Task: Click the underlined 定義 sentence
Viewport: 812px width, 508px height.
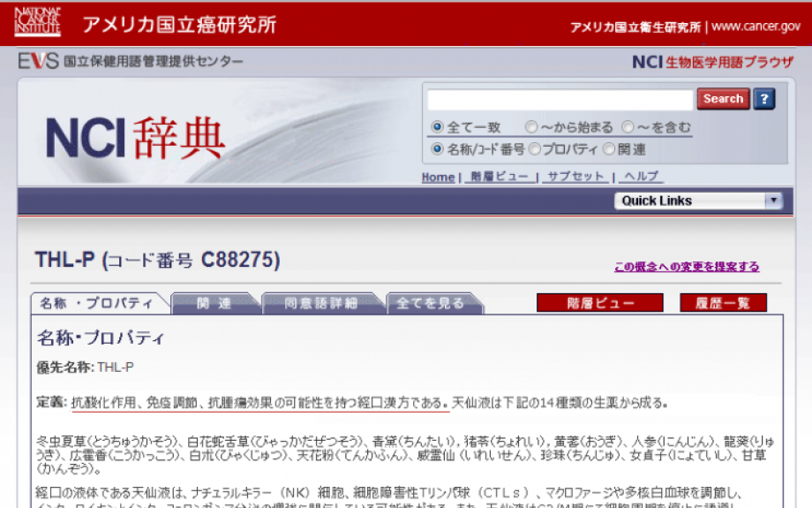Action: (x=260, y=403)
